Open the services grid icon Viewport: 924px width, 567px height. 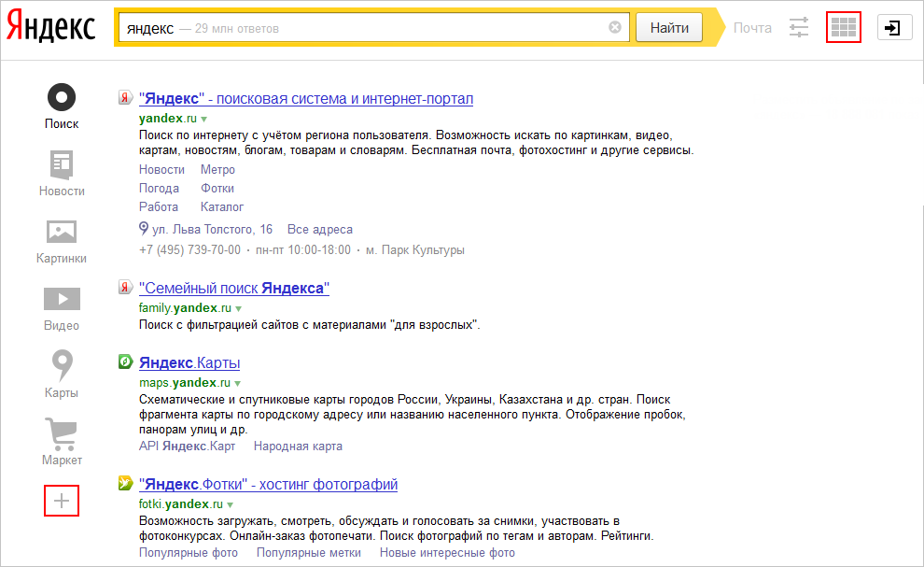tap(844, 27)
